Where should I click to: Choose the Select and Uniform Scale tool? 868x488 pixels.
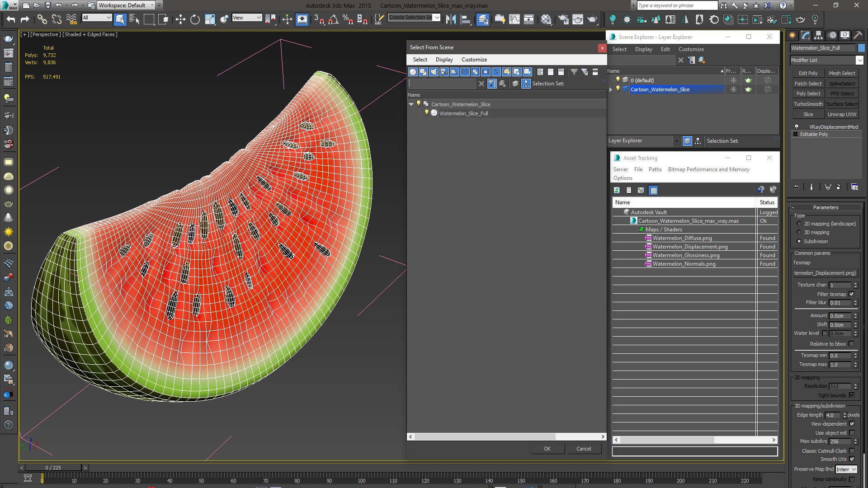[x=209, y=19]
